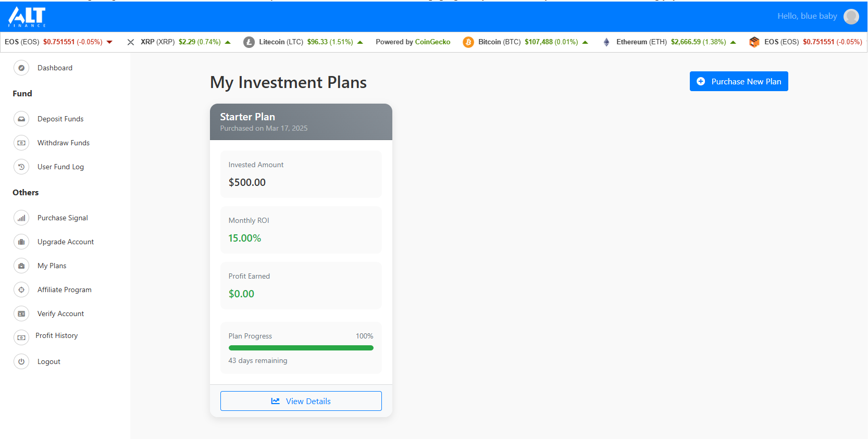This screenshot has height=439, width=868.
Task: Click the Logout power icon
Action: tap(21, 361)
